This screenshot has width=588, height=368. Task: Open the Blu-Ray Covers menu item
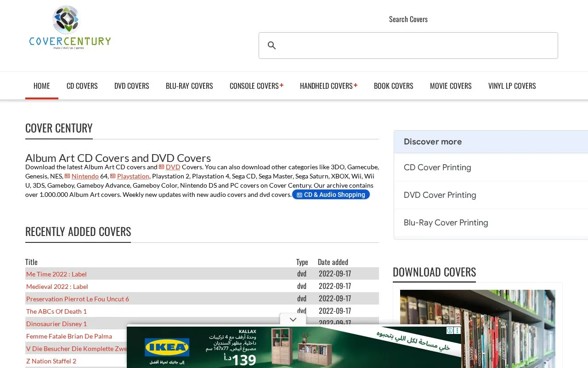189,86
